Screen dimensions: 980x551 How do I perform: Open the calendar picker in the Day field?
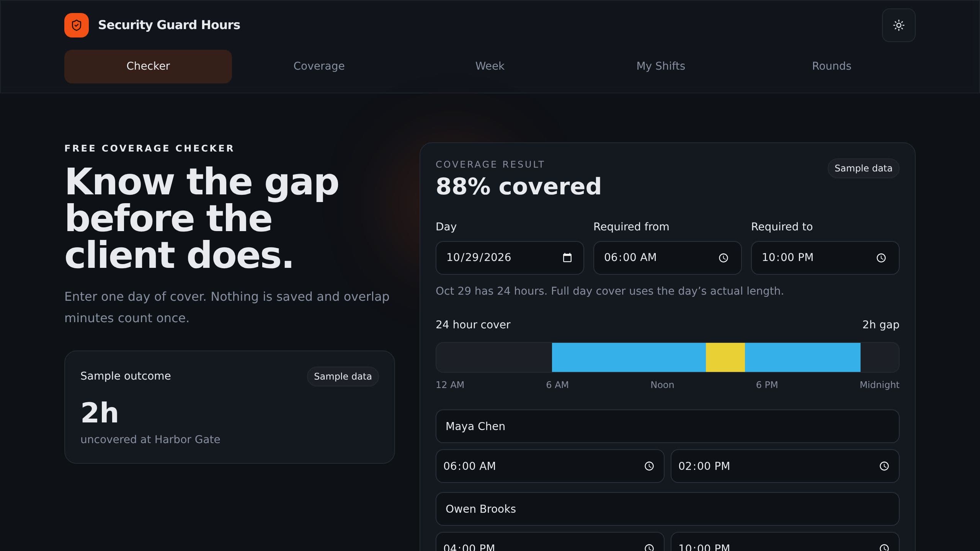(x=567, y=258)
